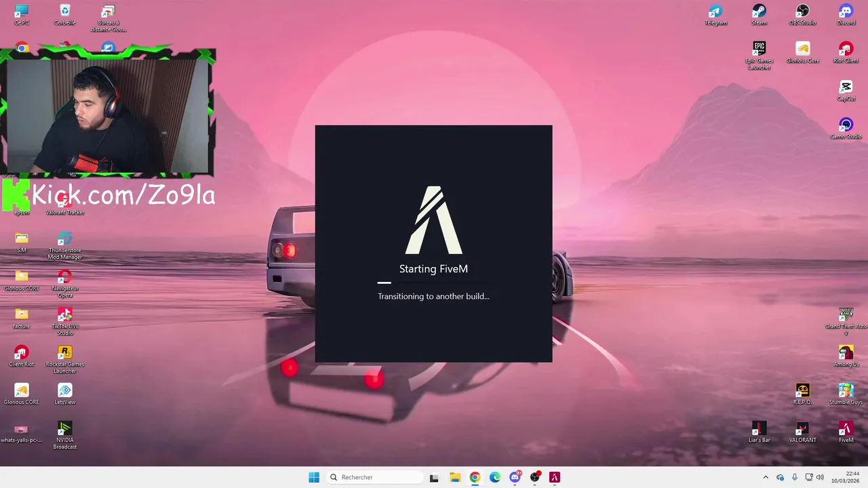The height and width of the screenshot is (488, 868).
Task: Open the cloud sync tray icon
Action: pyautogui.click(x=781, y=477)
